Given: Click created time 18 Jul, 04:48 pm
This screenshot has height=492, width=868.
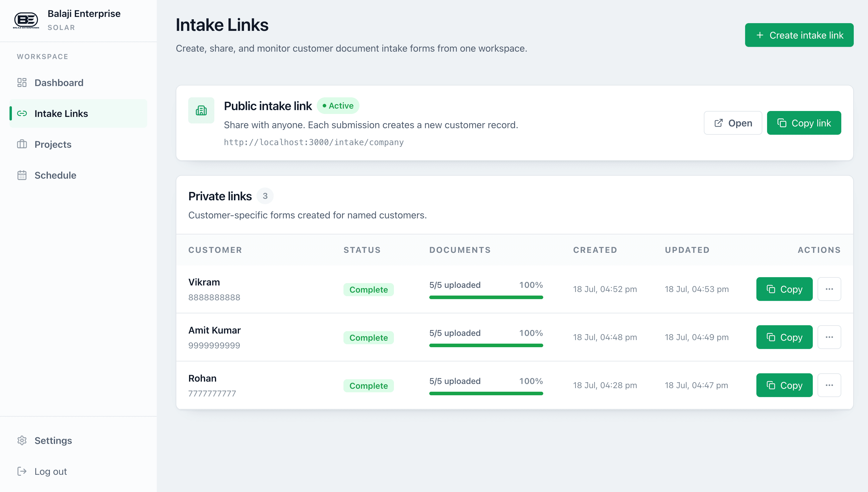Looking at the screenshot, I should [605, 337].
